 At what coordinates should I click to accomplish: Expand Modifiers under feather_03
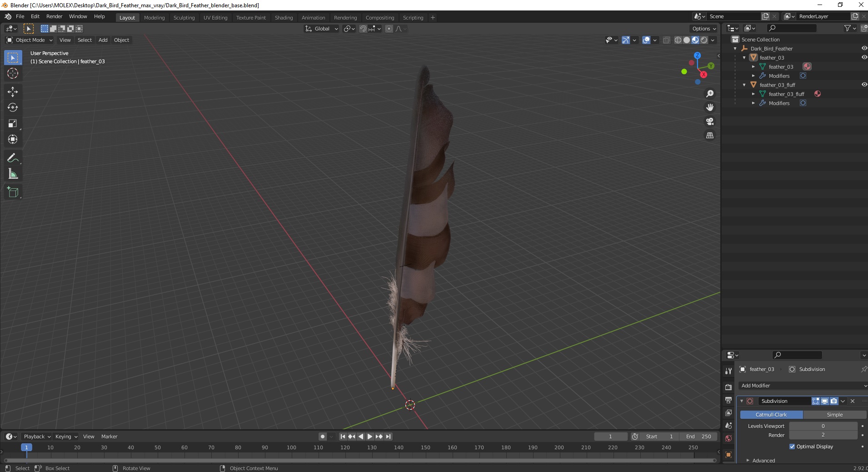pos(753,76)
